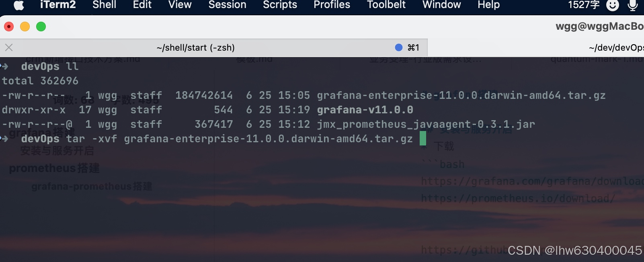Click the green terminal cursor block
Screen dimensions: 644x262
pyautogui.click(x=423, y=139)
